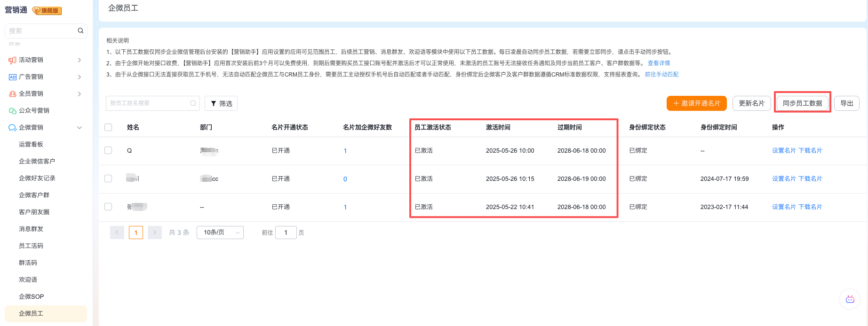This screenshot has width=868, height=326.
Task: Open the floating assistant robot icon
Action: 850,299
